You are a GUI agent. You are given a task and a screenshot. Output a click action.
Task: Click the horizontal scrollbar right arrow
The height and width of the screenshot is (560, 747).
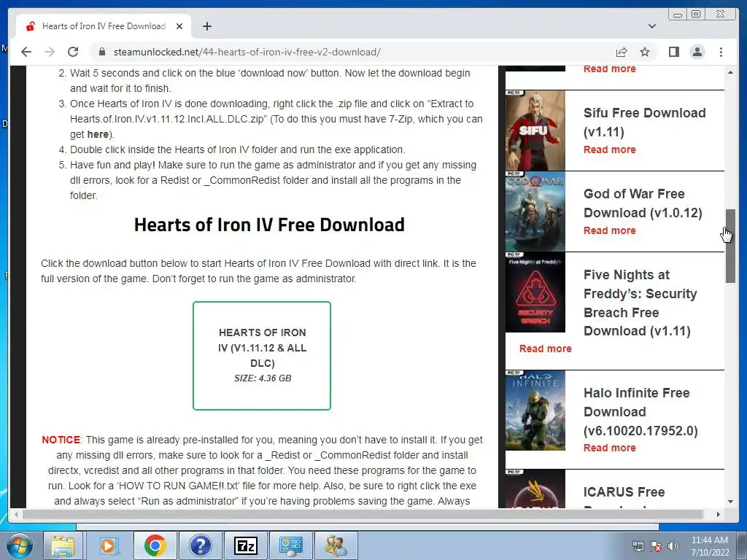pos(719,514)
